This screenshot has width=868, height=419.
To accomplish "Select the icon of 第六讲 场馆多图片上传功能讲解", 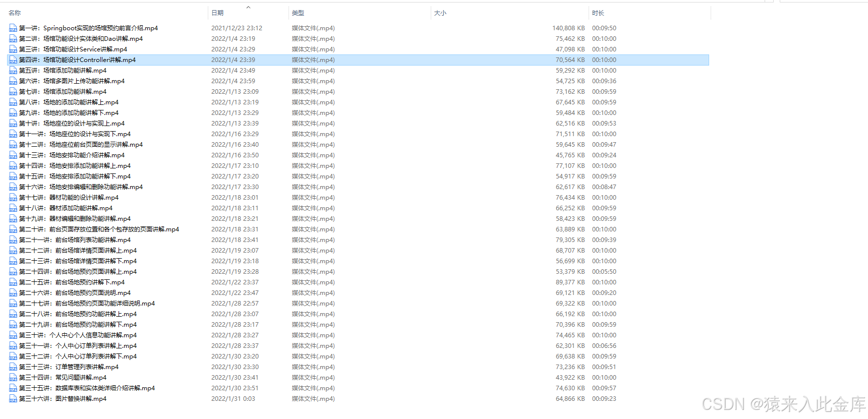I will pos(13,81).
